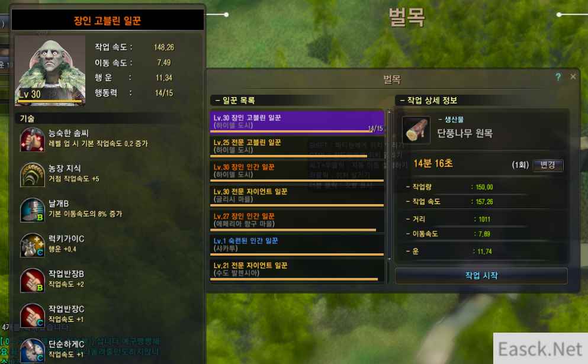
Task: Click the 단순하게C clock skill icon
Action: (32, 350)
